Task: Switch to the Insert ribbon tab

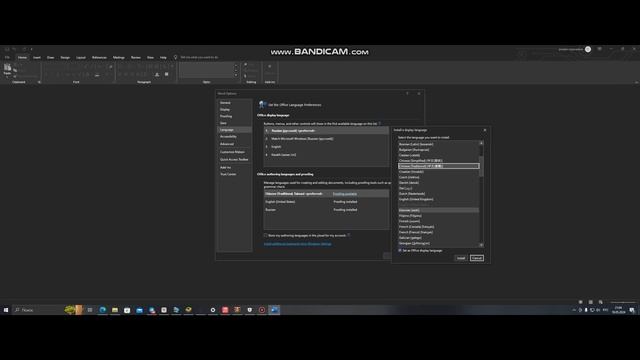Action: 37,58
